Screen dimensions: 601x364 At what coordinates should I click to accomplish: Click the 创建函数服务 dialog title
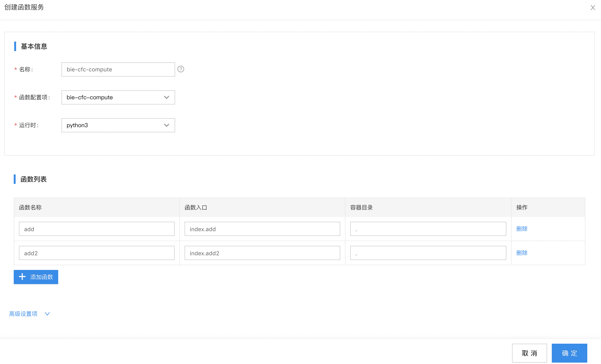coord(24,7)
